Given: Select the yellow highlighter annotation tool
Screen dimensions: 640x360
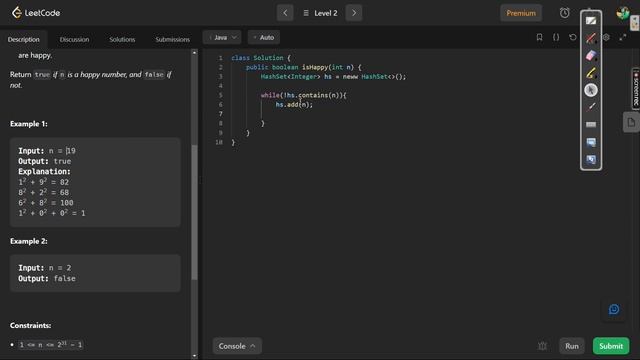Looking at the screenshot, I should tap(591, 73).
